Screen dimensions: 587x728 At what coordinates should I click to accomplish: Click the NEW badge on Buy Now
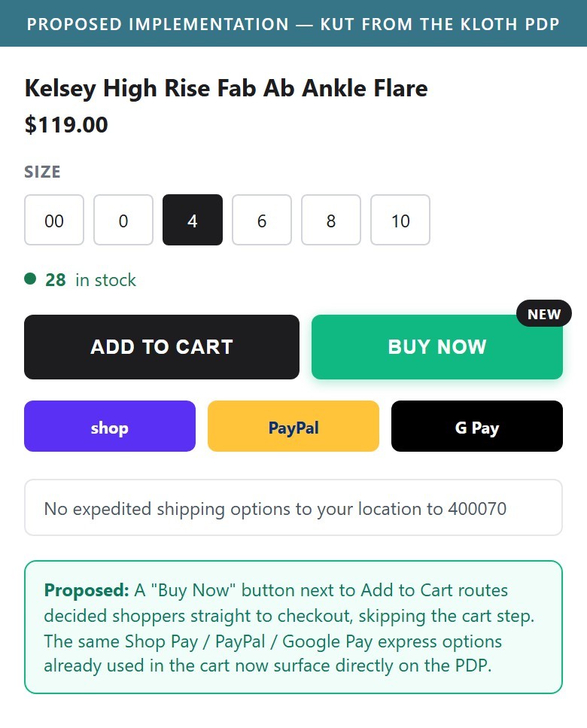(x=544, y=314)
